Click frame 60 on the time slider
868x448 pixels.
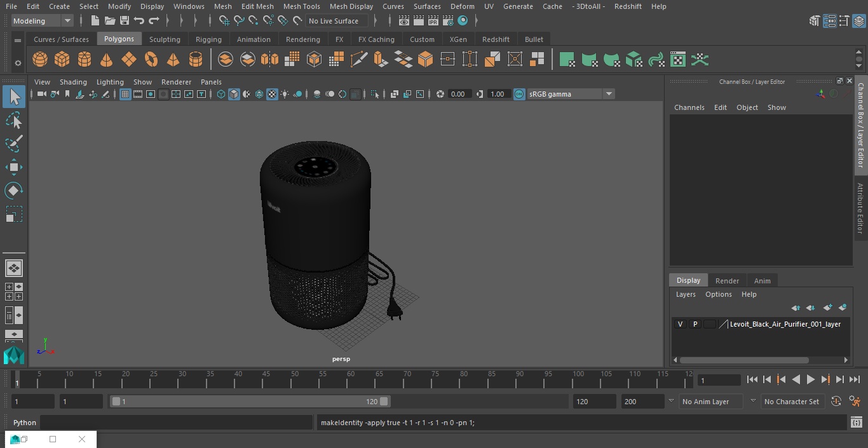[351, 380]
